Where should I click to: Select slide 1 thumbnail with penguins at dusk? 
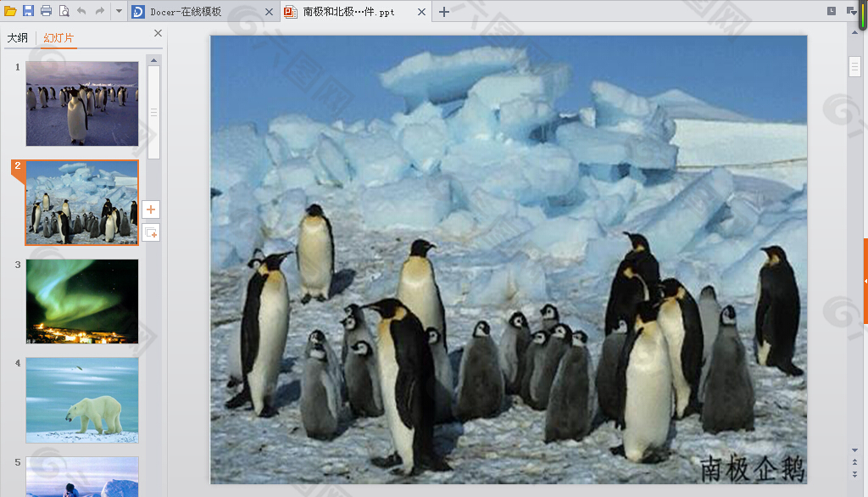coord(82,103)
